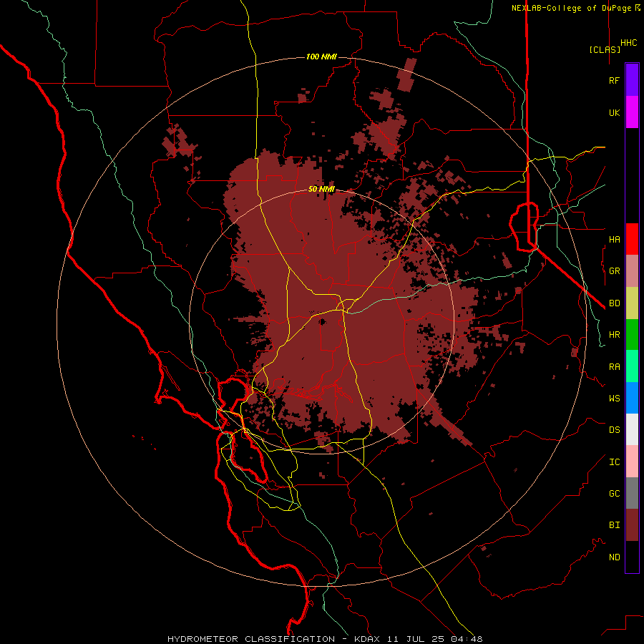Image resolution: width=644 pixels, height=644 pixels.
Task: Click the DS legend label
Action: tap(614, 429)
